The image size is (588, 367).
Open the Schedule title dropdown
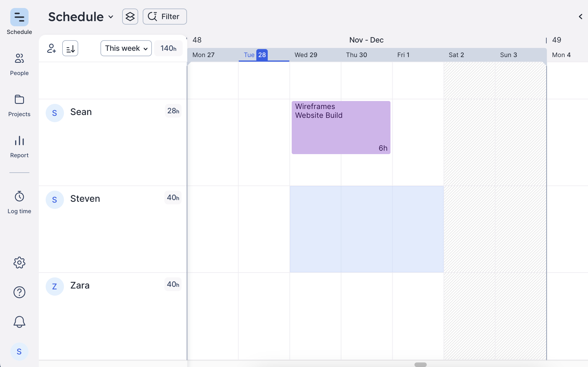tap(81, 17)
